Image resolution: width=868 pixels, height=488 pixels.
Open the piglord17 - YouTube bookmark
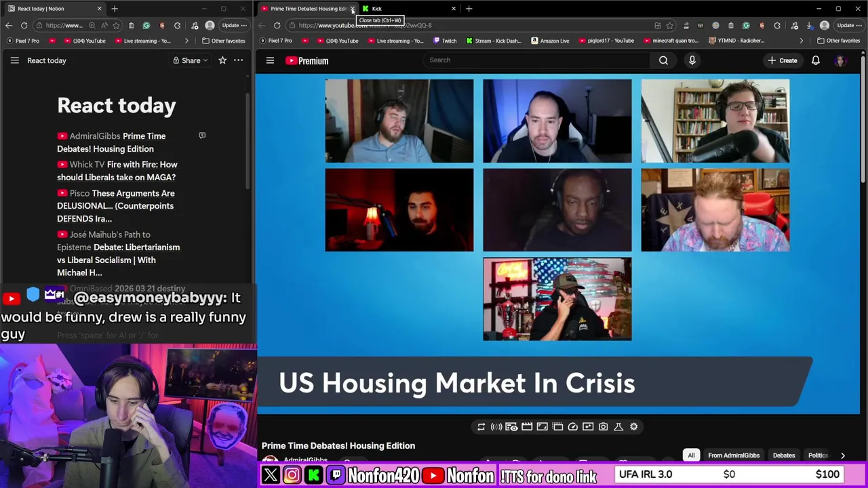tap(606, 41)
